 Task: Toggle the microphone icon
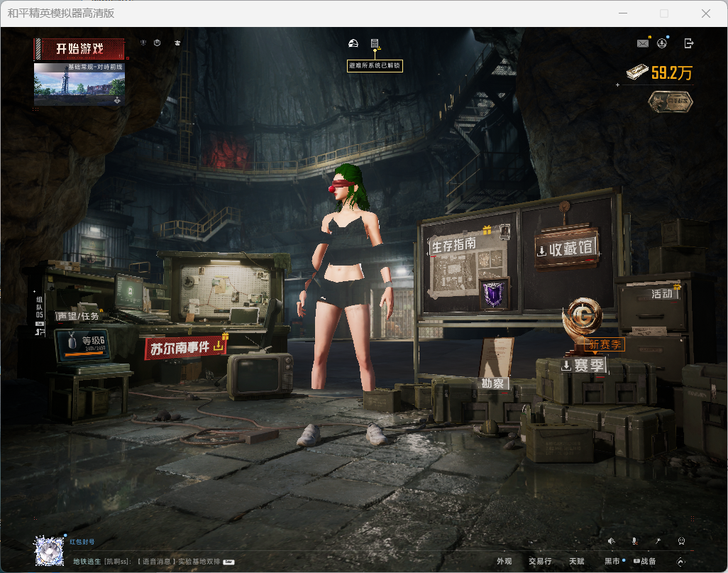pyautogui.click(x=634, y=541)
